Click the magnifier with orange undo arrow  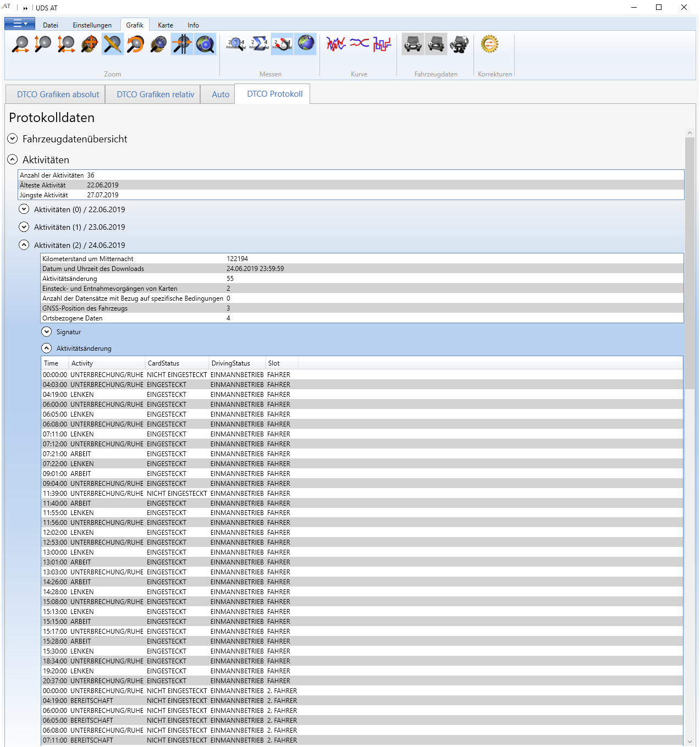(136, 44)
